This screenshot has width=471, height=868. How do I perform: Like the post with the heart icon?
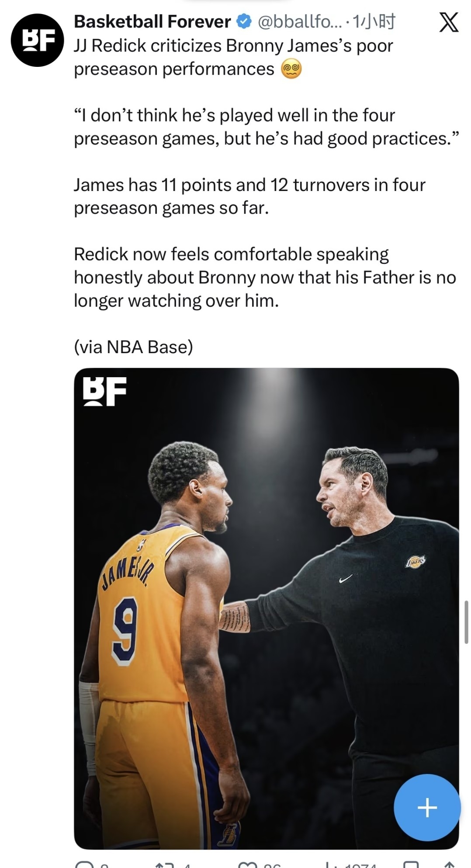(x=247, y=865)
